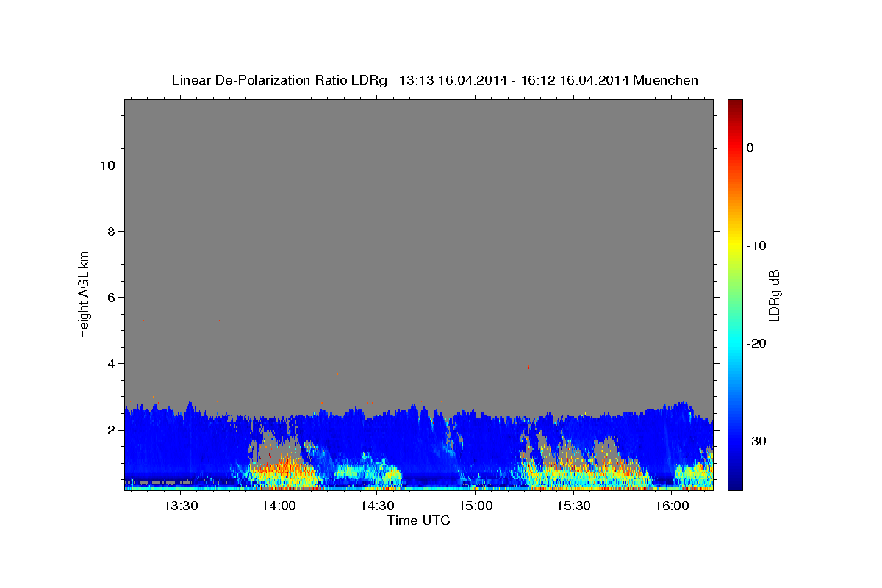The image size is (882, 588).
Task: Click the plot title "Linear De-Polarization Ratio LDRg"
Action: tap(279, 80)
